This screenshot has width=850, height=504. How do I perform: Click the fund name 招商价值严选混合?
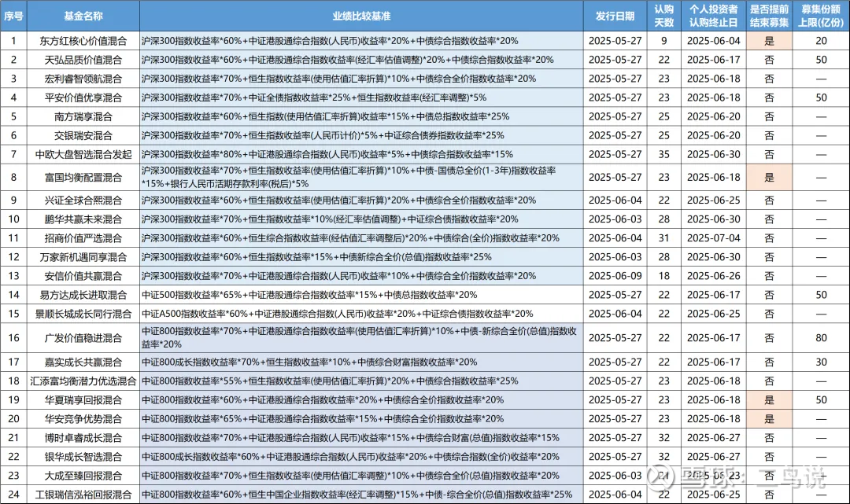click(83, 238)
